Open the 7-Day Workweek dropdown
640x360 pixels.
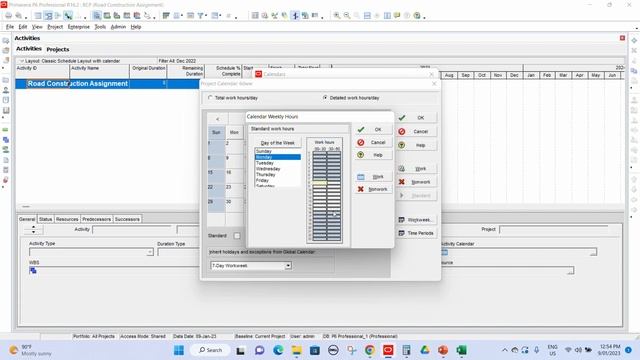pyautogui.click(x=288, y=266)
